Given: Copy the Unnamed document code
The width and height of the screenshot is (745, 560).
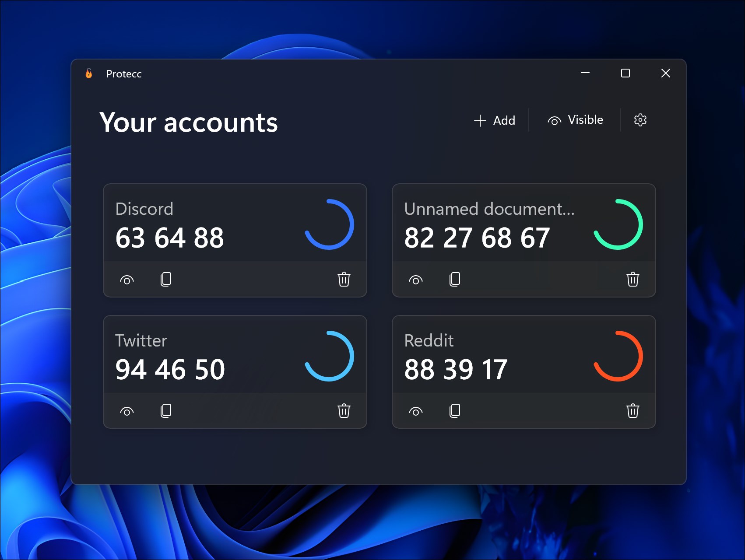Looking at the screenshot, I should point(455,279).
